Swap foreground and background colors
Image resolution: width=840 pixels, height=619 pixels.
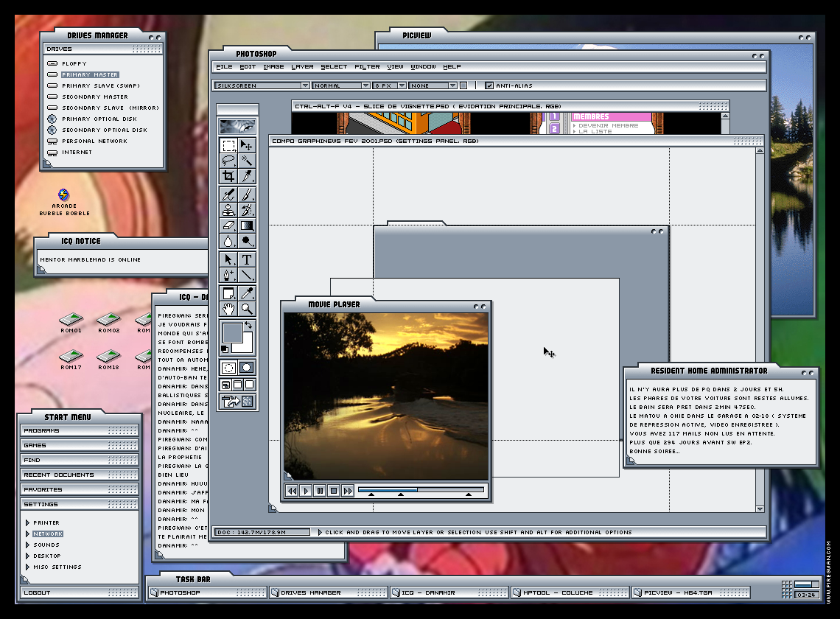pos(248,325)
